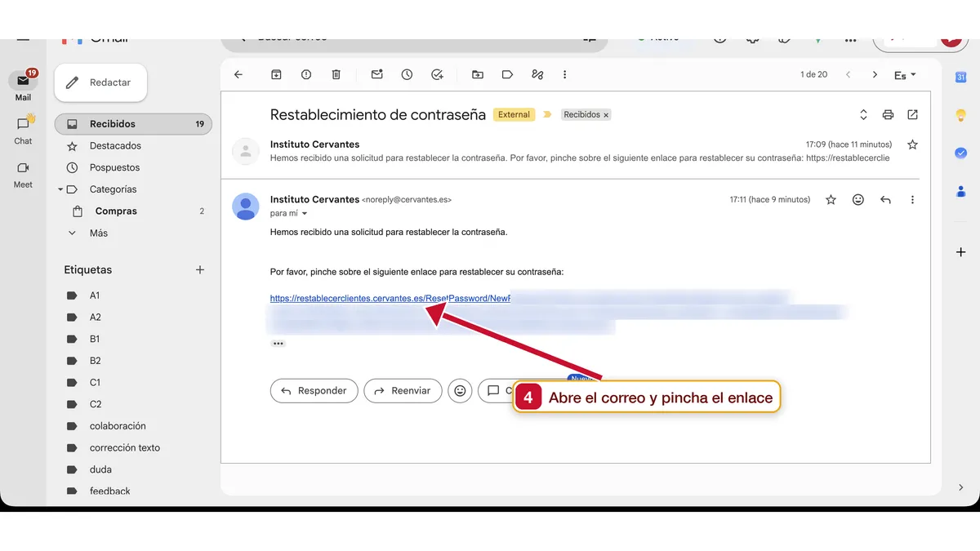980x551 pixels.
Task: Open Google Calendar side panel
Action: [961, 78]
